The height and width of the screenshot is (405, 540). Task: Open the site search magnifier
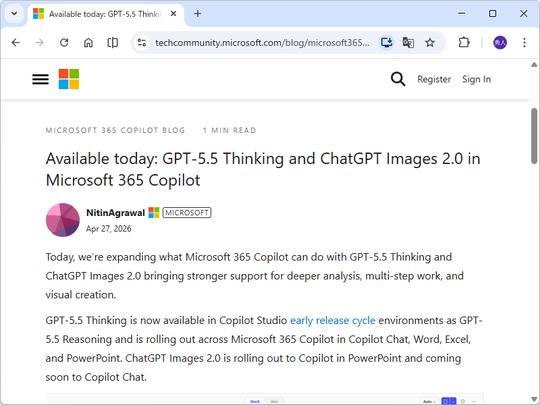pos(398,79)
